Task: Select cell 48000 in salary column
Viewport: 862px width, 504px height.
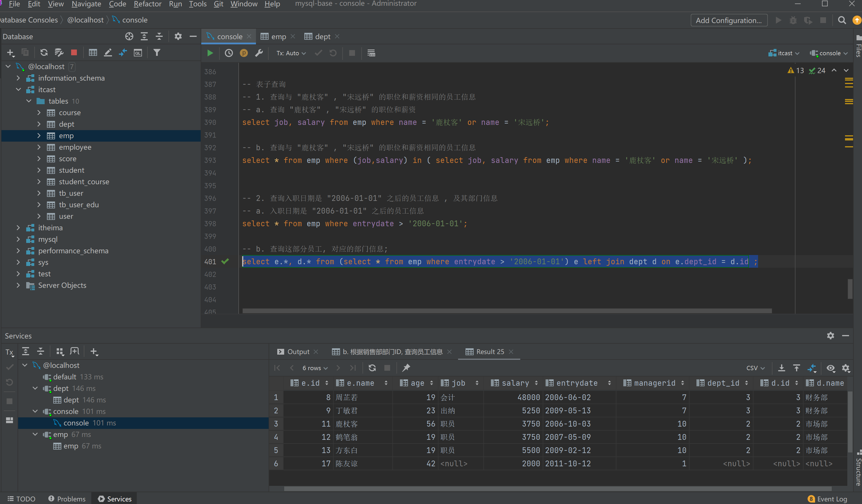Action: [513, 397]
